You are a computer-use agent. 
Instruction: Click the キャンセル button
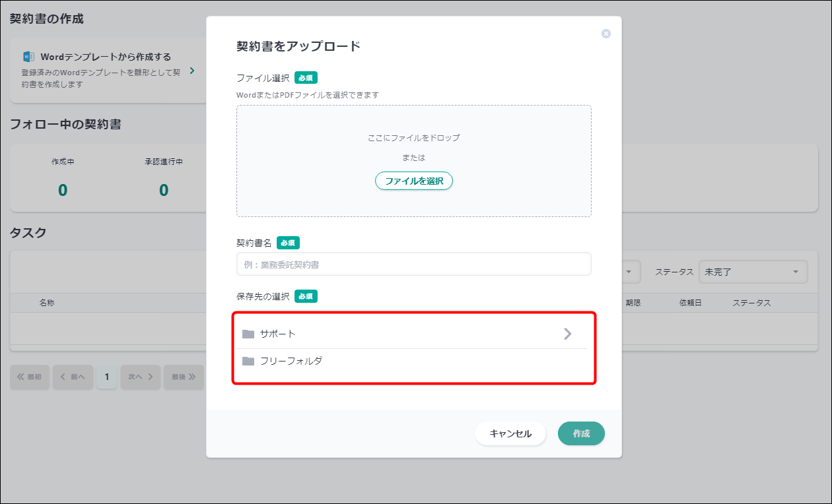(x=510, y=433)
